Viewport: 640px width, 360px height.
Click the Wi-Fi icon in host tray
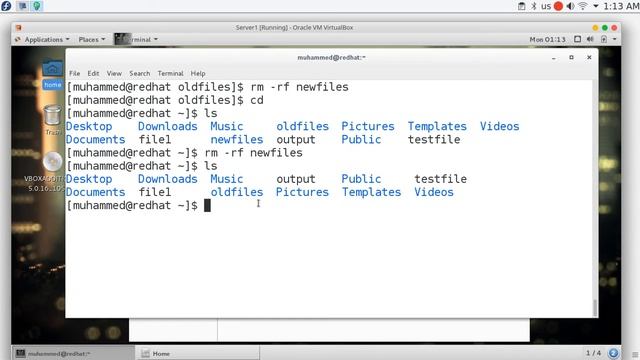[x=583, y=6]
